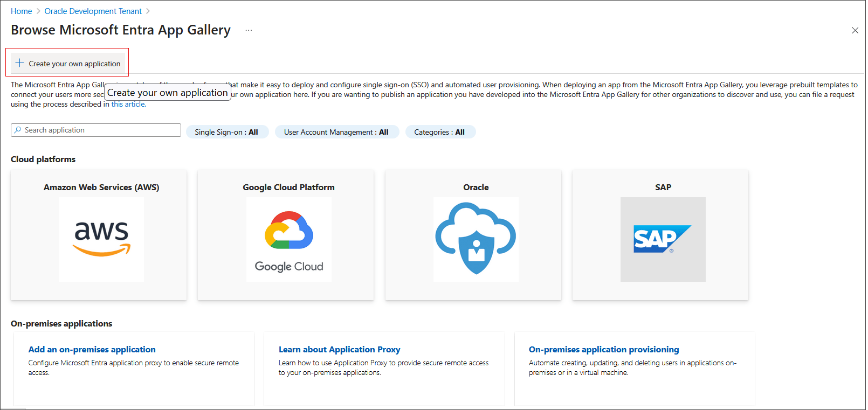Select the Google Cloud logo
This screenshot has height=410, width=868.
[x=289, y=239]
